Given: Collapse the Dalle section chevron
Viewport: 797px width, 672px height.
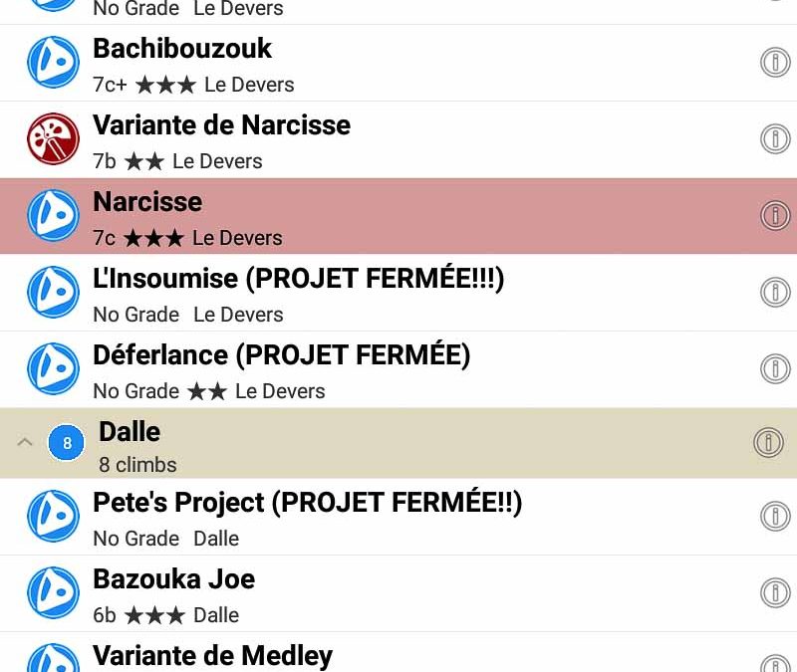Looking at the screenshot, I should (x=26, y=442).
